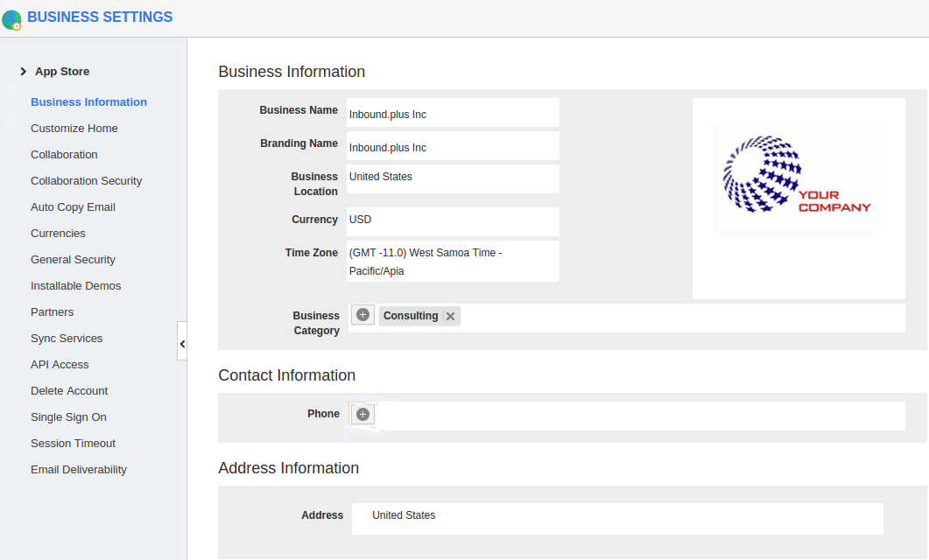Open Email Deliverability settings
This screenshot has width=929, height=560.
[x=78, y=470]
